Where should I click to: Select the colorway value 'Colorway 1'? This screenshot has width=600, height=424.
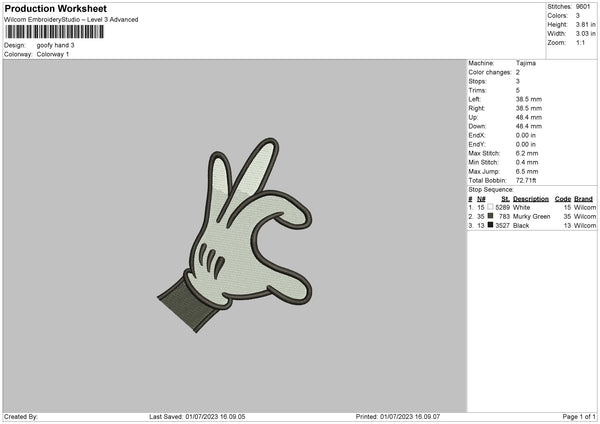click(53, 54)
